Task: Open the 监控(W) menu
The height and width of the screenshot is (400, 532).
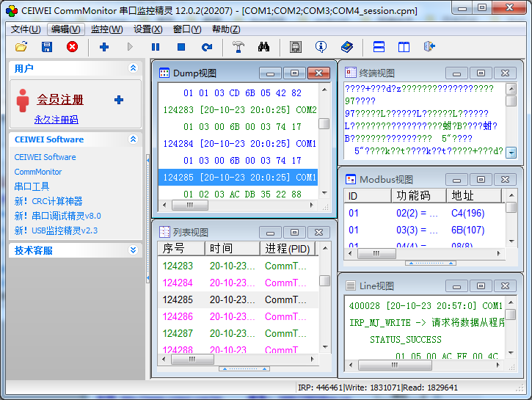Action: click(x=106, y=29)
